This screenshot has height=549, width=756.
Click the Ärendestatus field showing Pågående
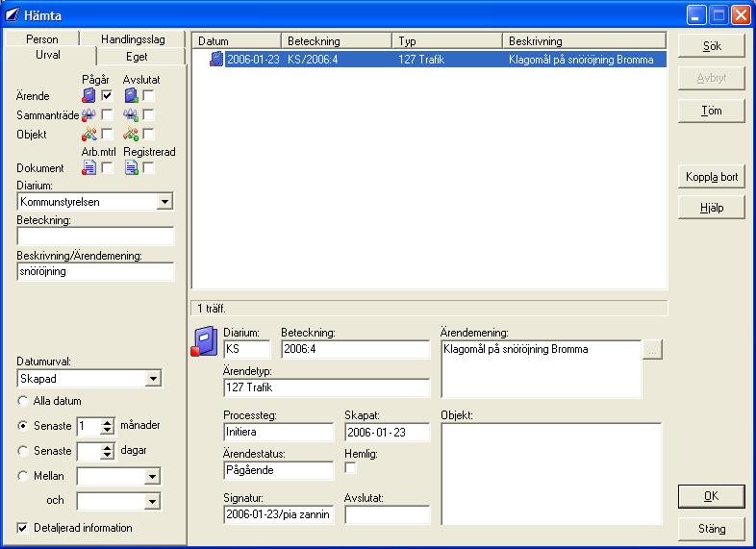tap(278, 470)
